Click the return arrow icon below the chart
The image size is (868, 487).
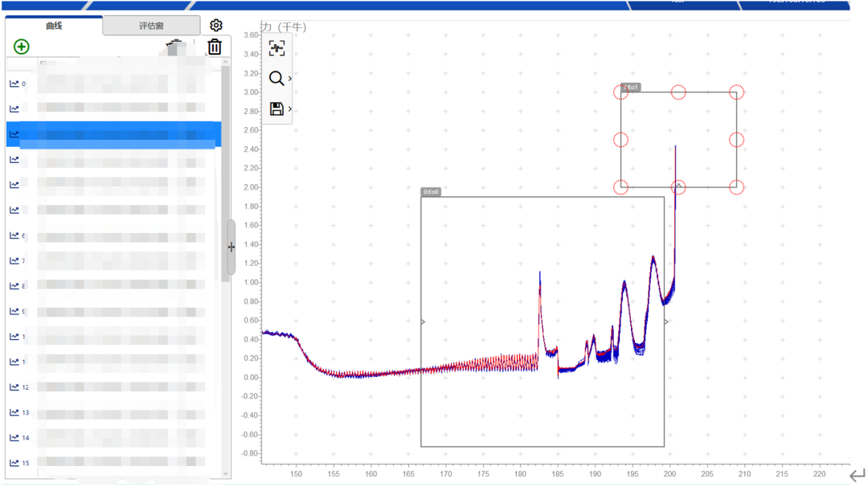click(857, 477)
